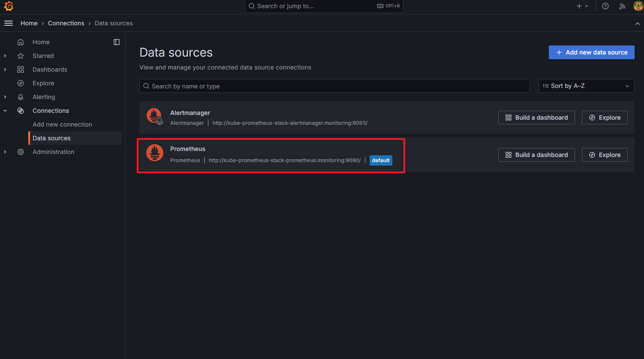
Task: Collapse the Connections section arrow
Action: 5,111
